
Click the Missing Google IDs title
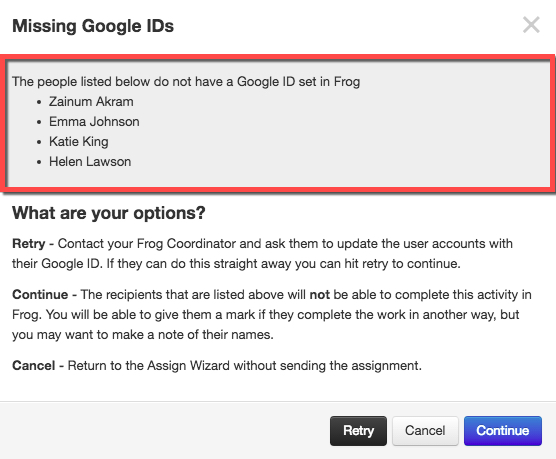click(x=93, y=26)
